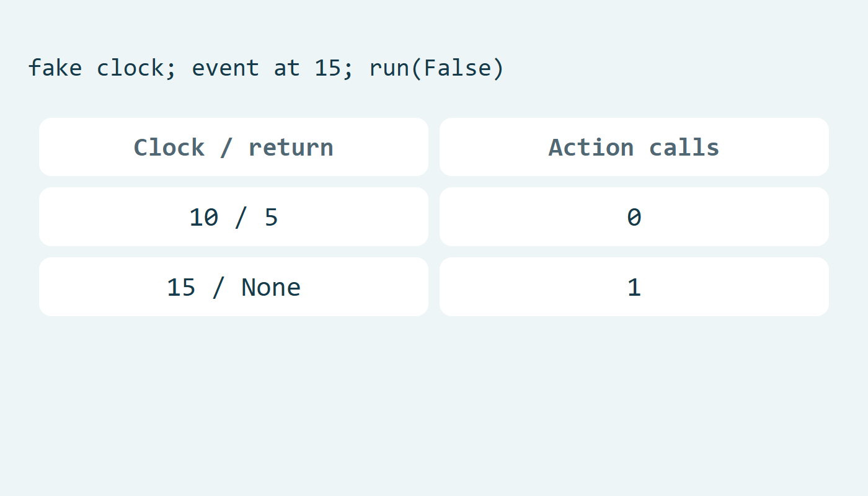The image size is (868, 496).
Task: Click the number 15 in the second row
Action: tap(182, 288)
